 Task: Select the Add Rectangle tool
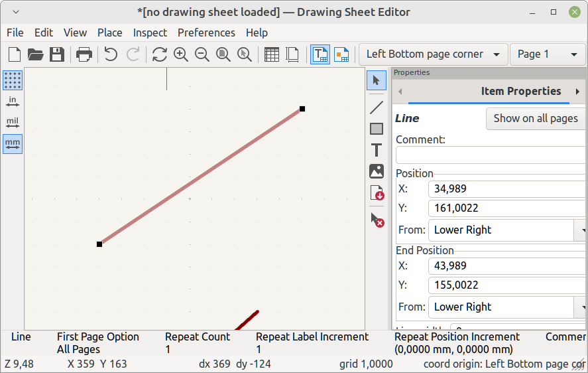click(377, 129)
